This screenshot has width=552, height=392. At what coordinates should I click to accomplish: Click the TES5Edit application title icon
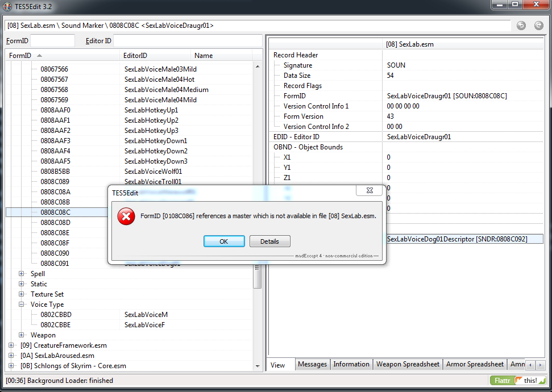coord(7,6)
